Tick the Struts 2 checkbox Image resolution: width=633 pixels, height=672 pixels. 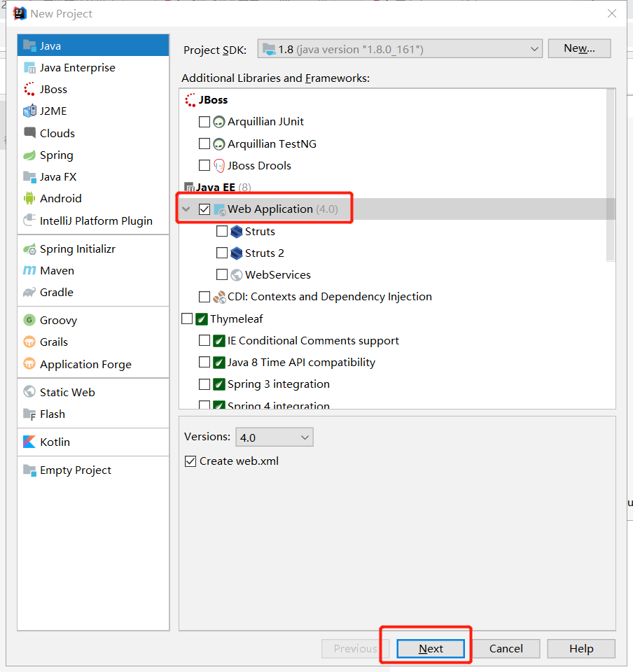point(222,253)
